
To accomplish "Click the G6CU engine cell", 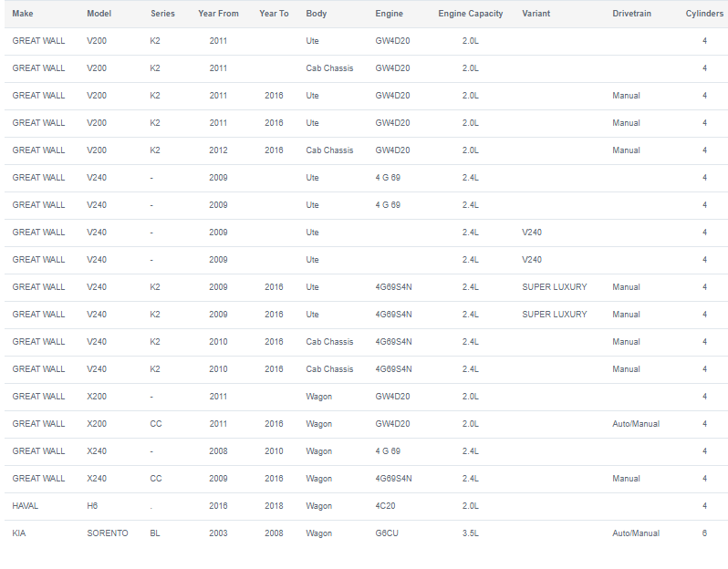I will pos(387,533).
